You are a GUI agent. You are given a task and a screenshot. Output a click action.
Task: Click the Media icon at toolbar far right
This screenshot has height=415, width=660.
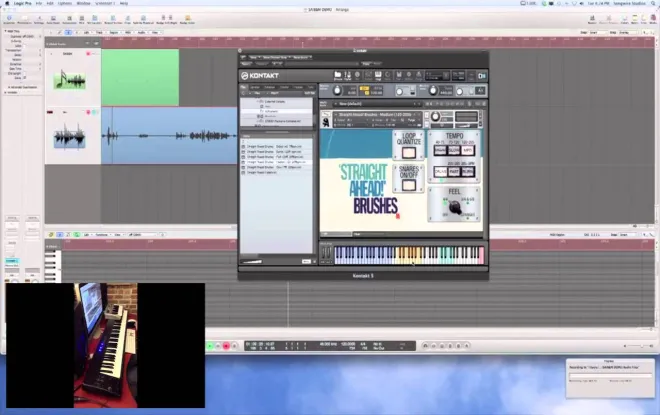pyautogui.click(x=654, y=19)
